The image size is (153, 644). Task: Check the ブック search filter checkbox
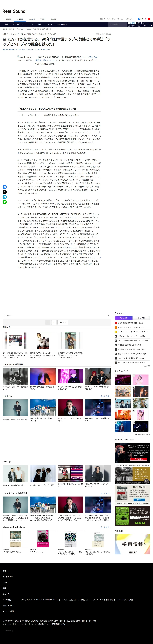pyautogui.click(x=139, y=26)
